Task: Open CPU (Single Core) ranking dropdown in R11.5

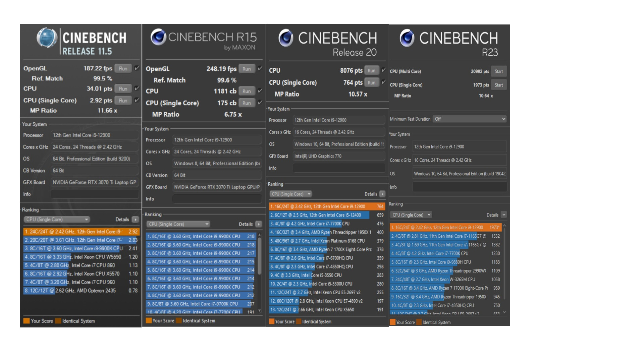Action: 57,220
